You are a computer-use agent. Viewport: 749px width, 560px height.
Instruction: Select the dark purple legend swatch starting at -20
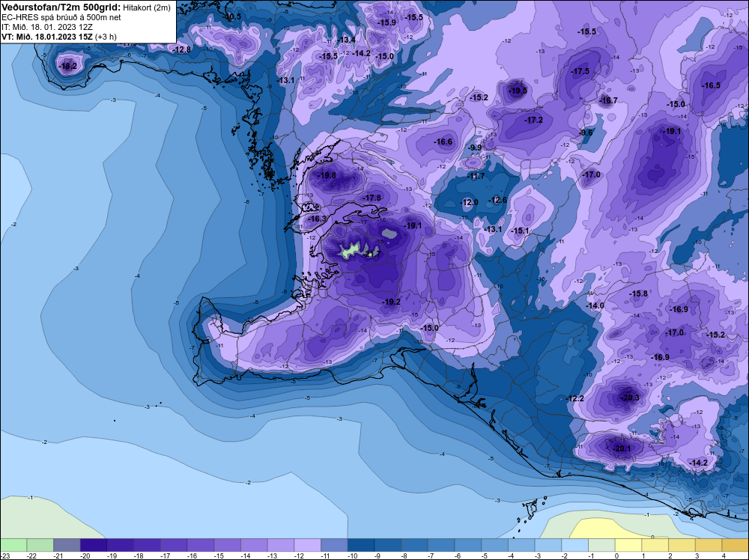pos(94,544)
